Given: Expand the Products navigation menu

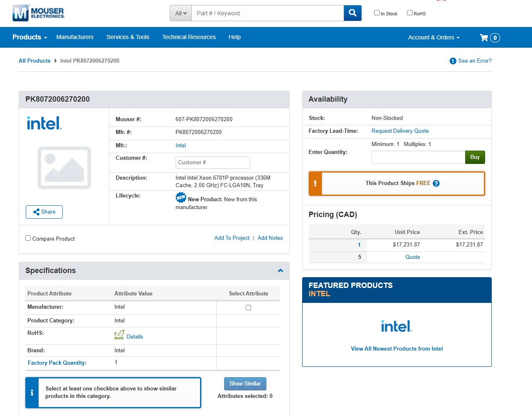Looking at the screenshot, I should (x=29, y=37).
